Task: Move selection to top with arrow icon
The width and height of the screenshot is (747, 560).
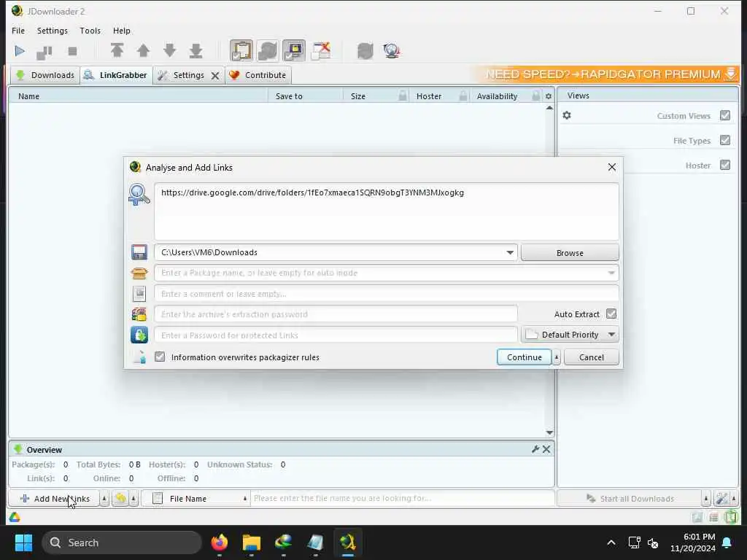Action: click(117, 50)
